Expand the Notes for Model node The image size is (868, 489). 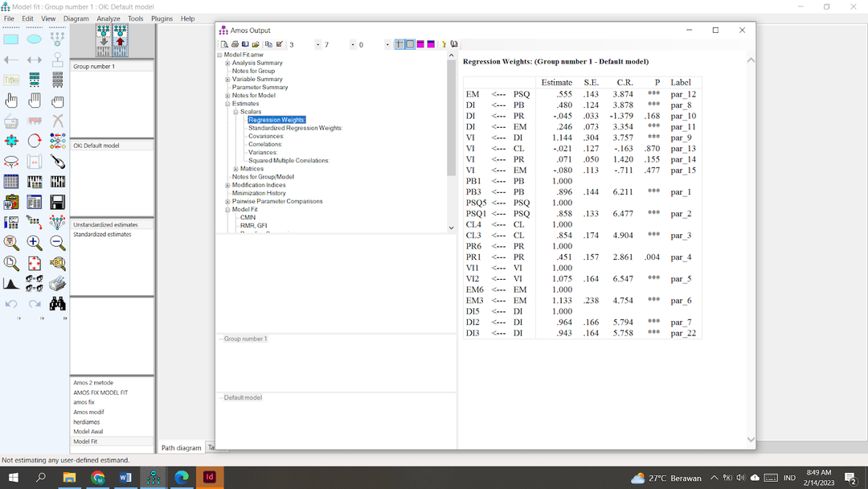tap(227, 95)
